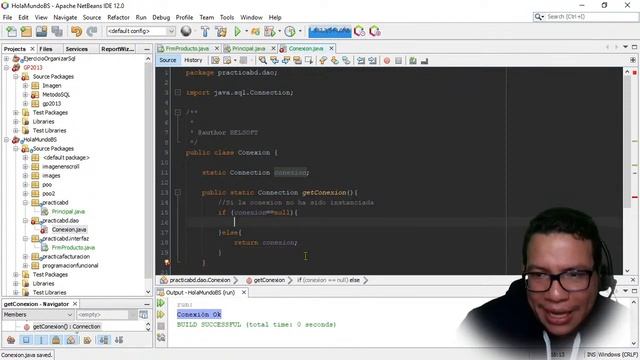This screenshot has height=360, width=640.
Task: Click the Uncomment lines icon
Action: click(424, 60)
